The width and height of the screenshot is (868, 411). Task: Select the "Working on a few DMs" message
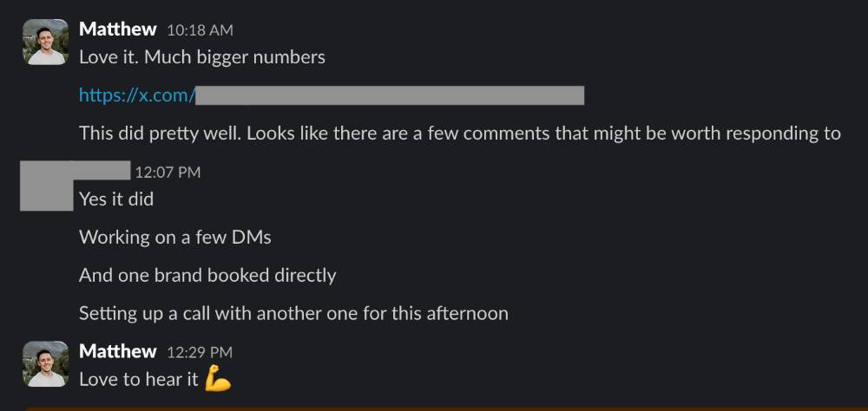coord(174,237)
